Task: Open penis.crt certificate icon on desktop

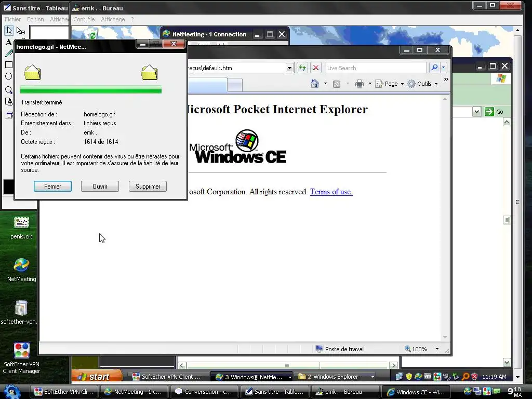Action: 21,222
